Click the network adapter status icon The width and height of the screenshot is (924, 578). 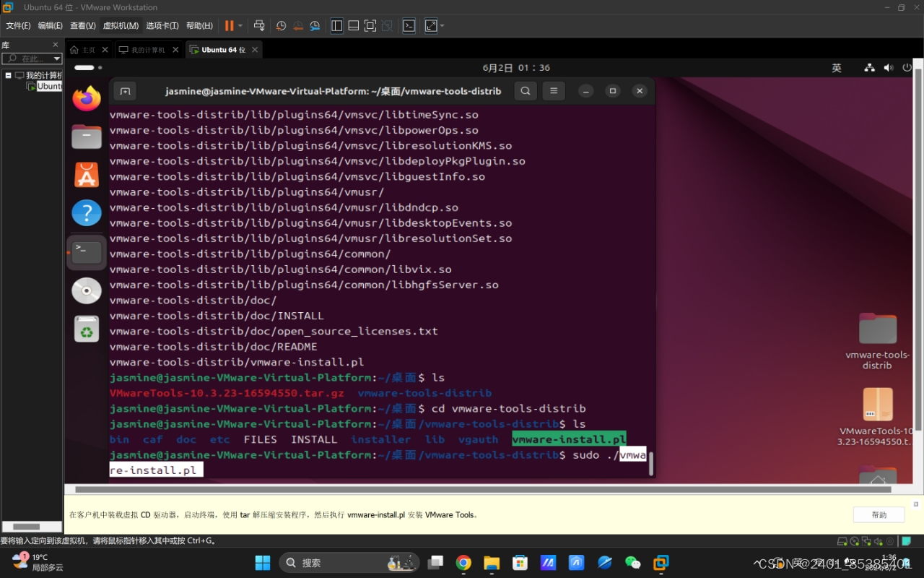(866, 541)
